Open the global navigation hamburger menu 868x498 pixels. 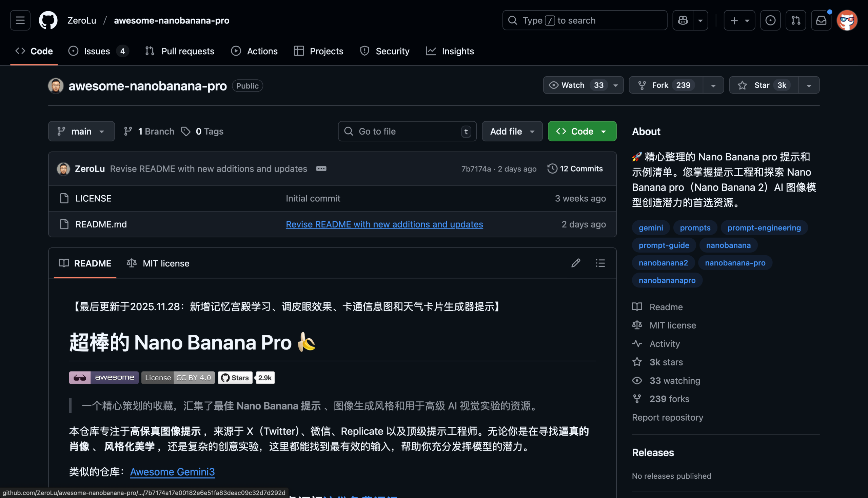point(20,20)
